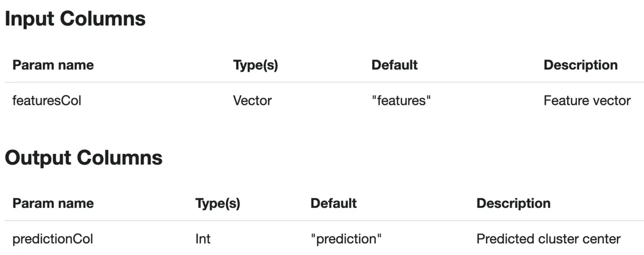This screenshot has width=644, height=255.
Task: Click the Feature vector description text
Action: [587, 100]
